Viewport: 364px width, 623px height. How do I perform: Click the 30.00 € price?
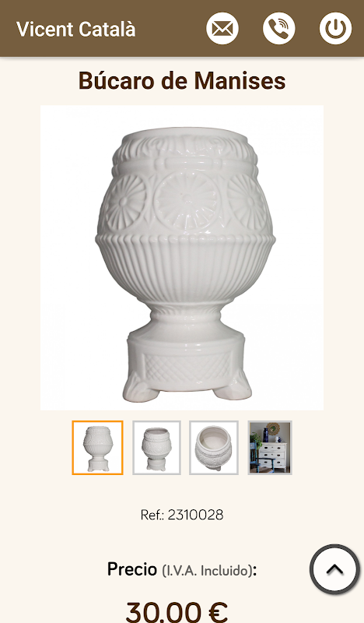point(177,611)
